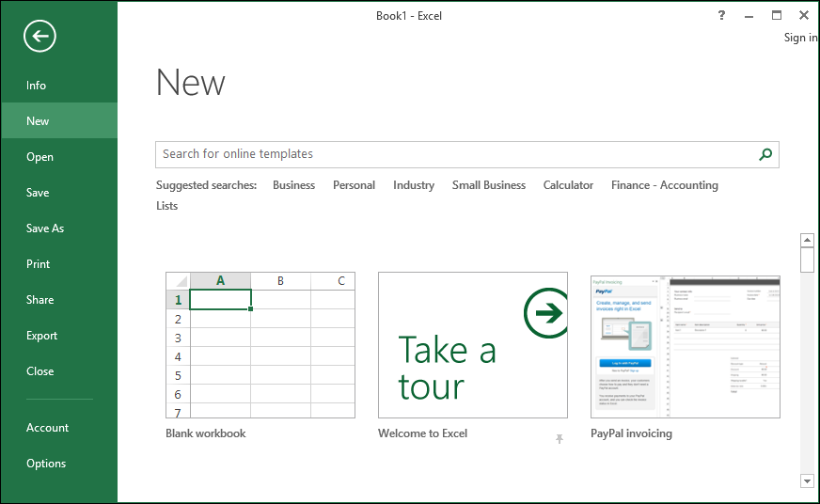
Task: Search suggested category Small Business
Action: coord(489,185)
